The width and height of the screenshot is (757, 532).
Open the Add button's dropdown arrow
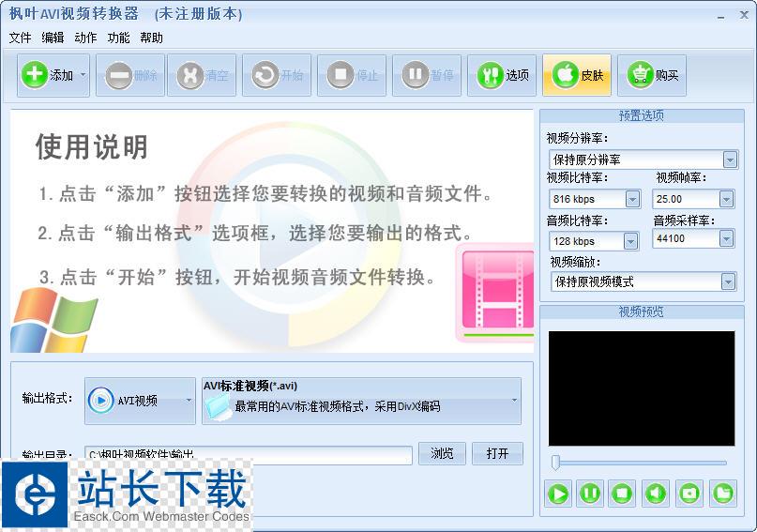click(x=83, y=75)
